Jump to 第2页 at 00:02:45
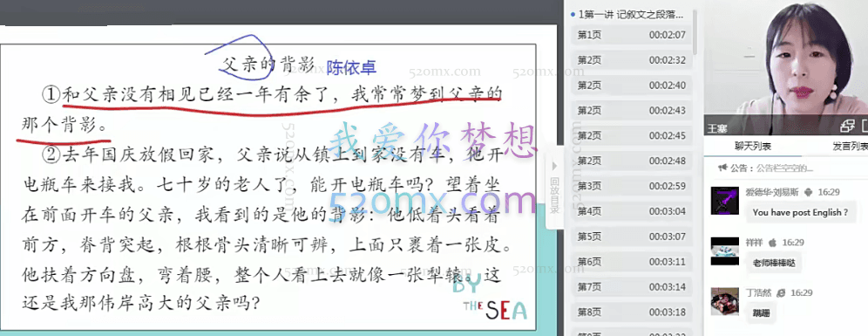The image size is (868, 336). pyautogui.click(x=631, y=136)
